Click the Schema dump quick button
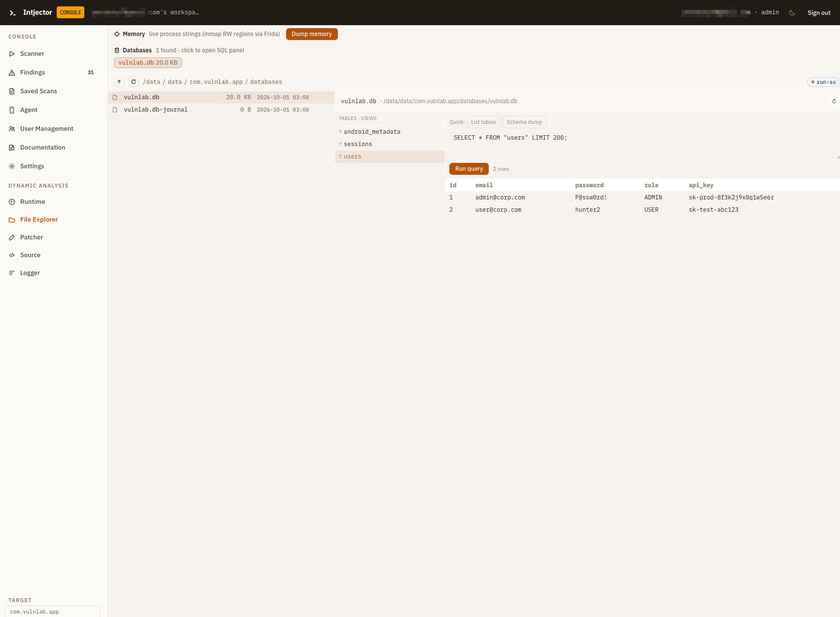 (524, 122)
